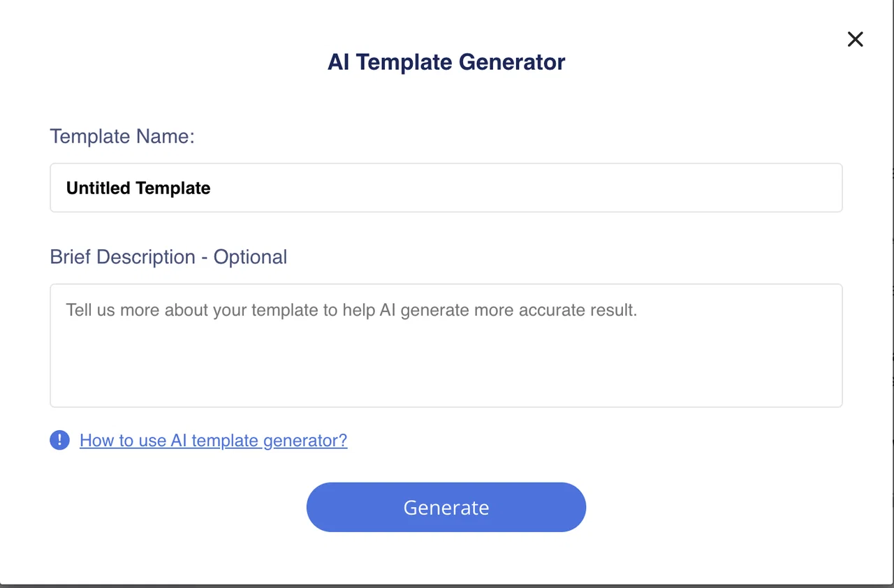The image size is (894, 588).
Task: Click the word 'Optional' in the description label
Action: coord(250,257)
